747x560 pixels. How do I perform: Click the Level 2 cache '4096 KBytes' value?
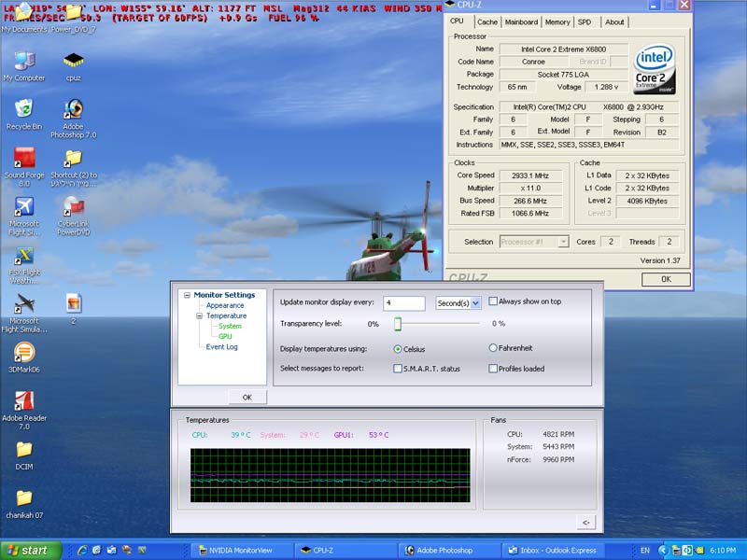pos(647,201)
